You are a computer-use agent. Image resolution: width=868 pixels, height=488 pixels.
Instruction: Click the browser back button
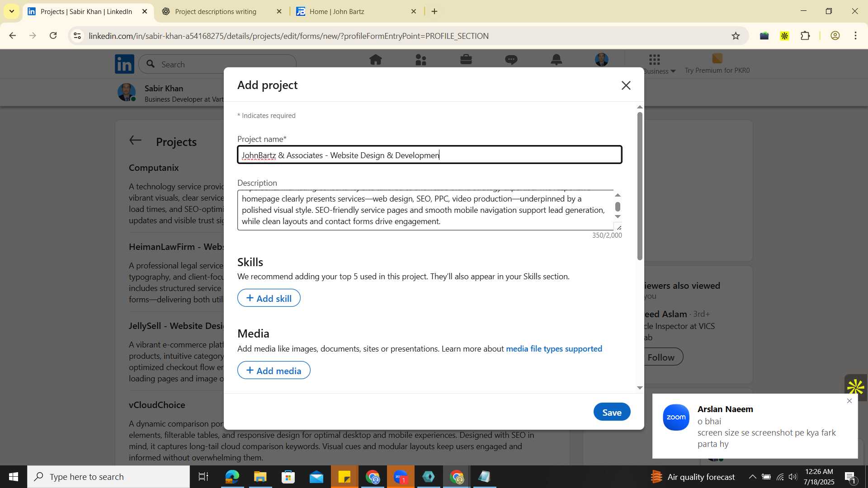tap(12, 36)
